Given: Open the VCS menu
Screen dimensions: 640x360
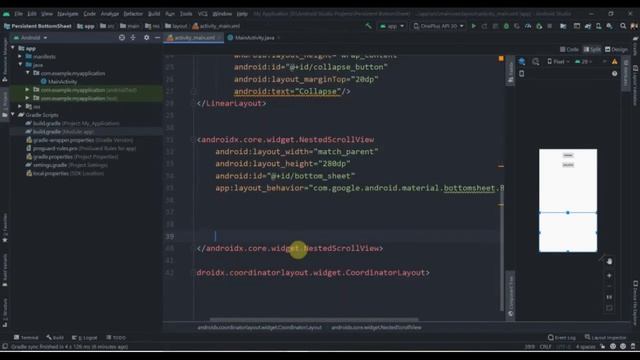Looking at the screenshot, I should pyautogui.click(x=202, y=14).
